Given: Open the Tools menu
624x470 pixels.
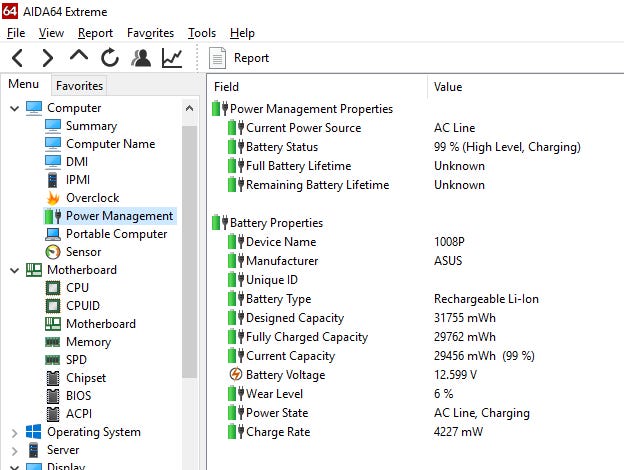Looking at the screenshot, I should pyautogui.click(x=202, y=33).
